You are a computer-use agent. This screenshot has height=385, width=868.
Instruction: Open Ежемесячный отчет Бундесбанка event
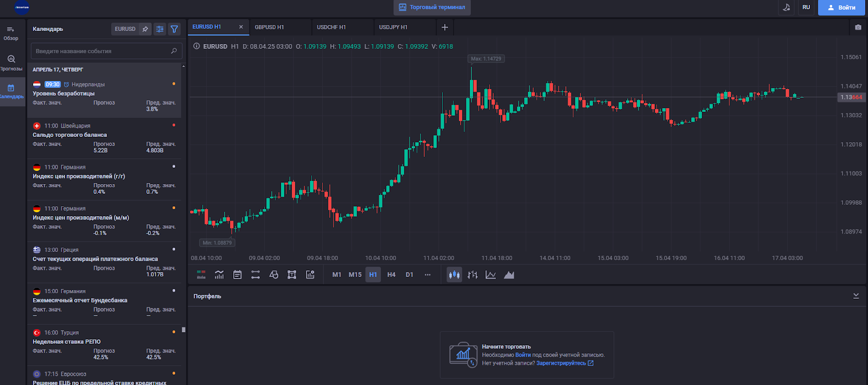tap(104, 304)
